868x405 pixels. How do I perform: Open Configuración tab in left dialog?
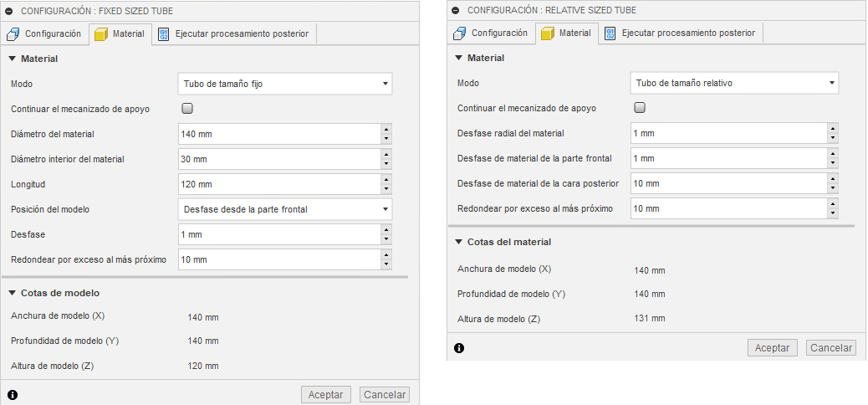[x=45, y=34]
